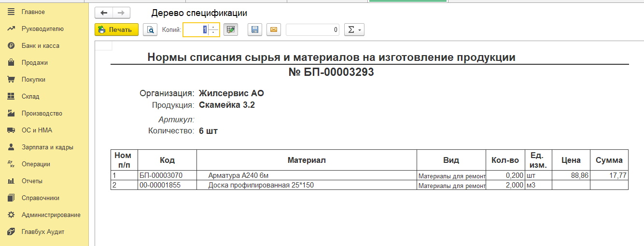The image size is (644, 246).
Task: Click the Банк и касса ruble icon
Action: (11, 45)
